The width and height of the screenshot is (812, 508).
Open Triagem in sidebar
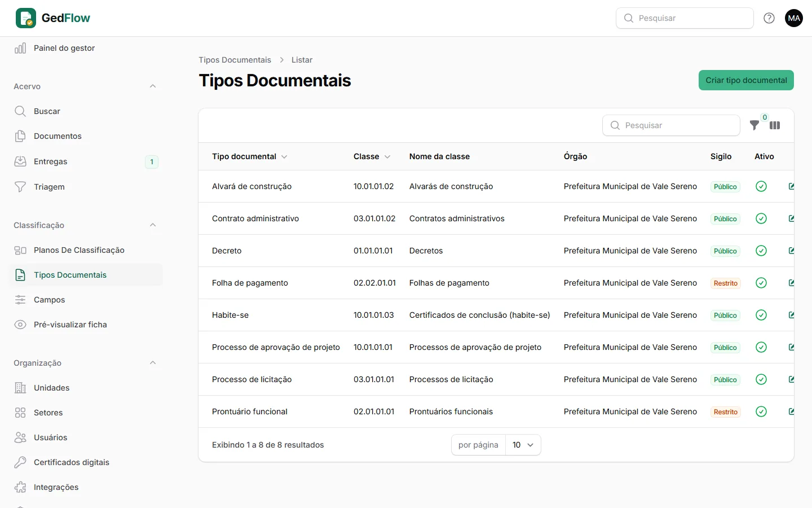(x=86, y=187)
